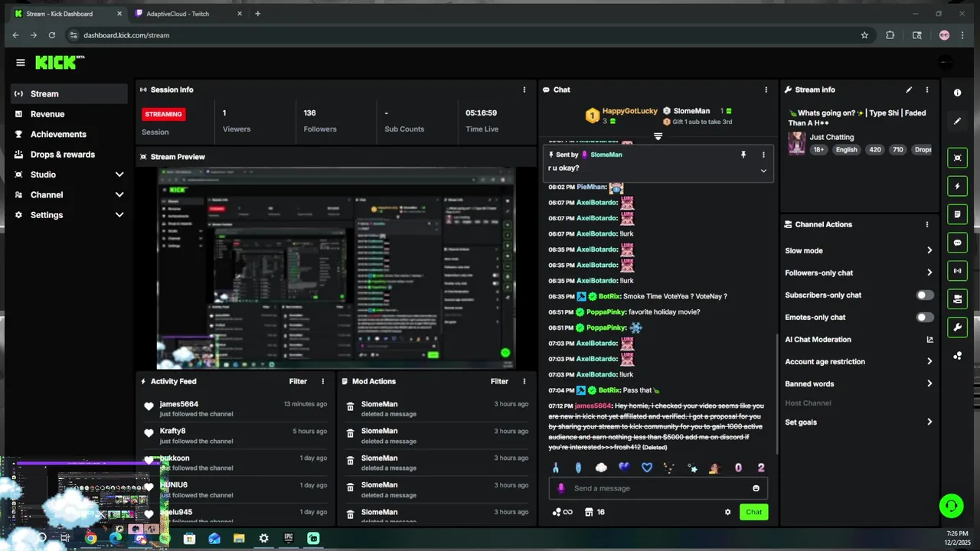Open Activity Feed Filter
The height and width of the screenshot is (551, 980).
[298, 381]
